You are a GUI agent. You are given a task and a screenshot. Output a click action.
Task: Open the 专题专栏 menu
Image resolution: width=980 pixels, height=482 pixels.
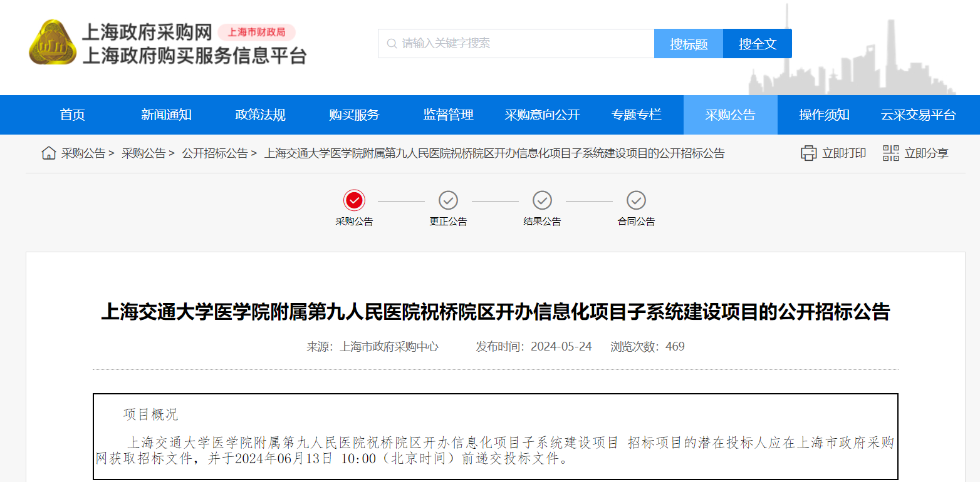[636, 115]
